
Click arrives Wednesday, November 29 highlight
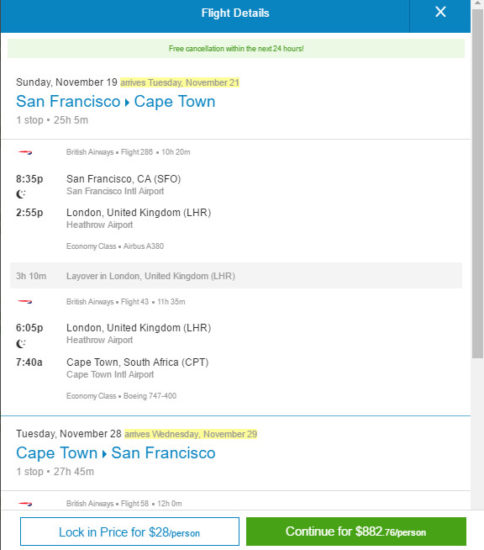(191, 434)
